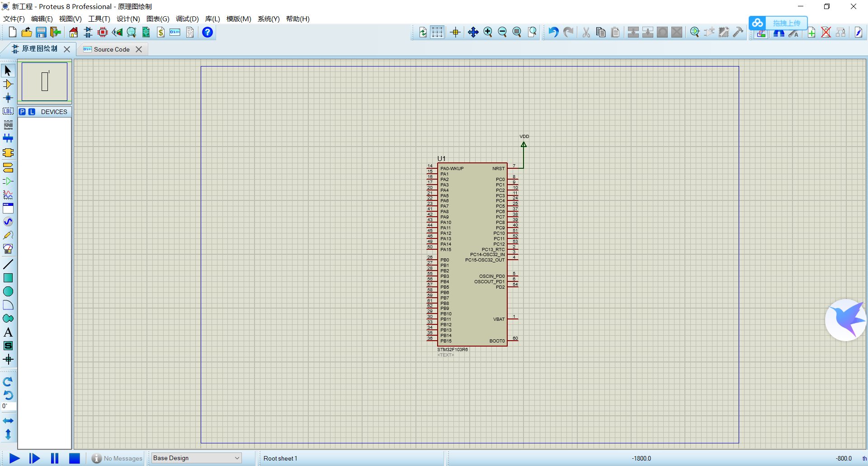Switch to the P devices list

[x=22, y=112]
